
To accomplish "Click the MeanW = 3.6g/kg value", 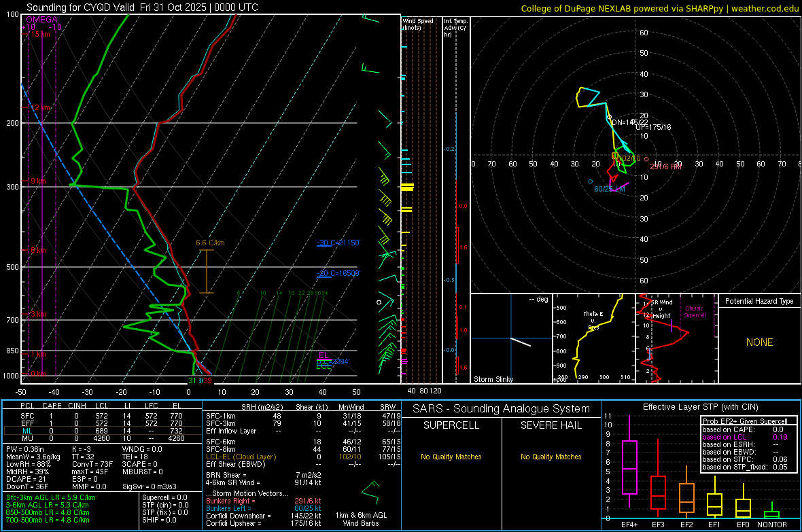I will (x=33, y=457).
